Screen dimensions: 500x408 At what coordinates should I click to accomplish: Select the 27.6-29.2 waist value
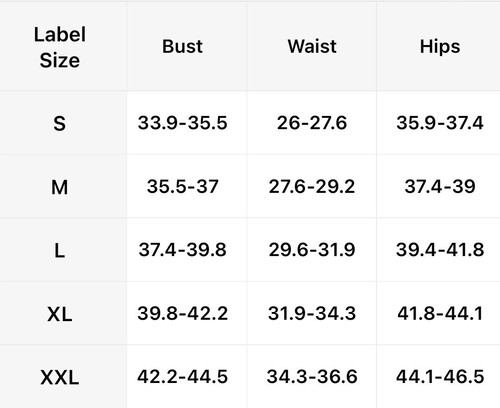(x=312, y=186)
